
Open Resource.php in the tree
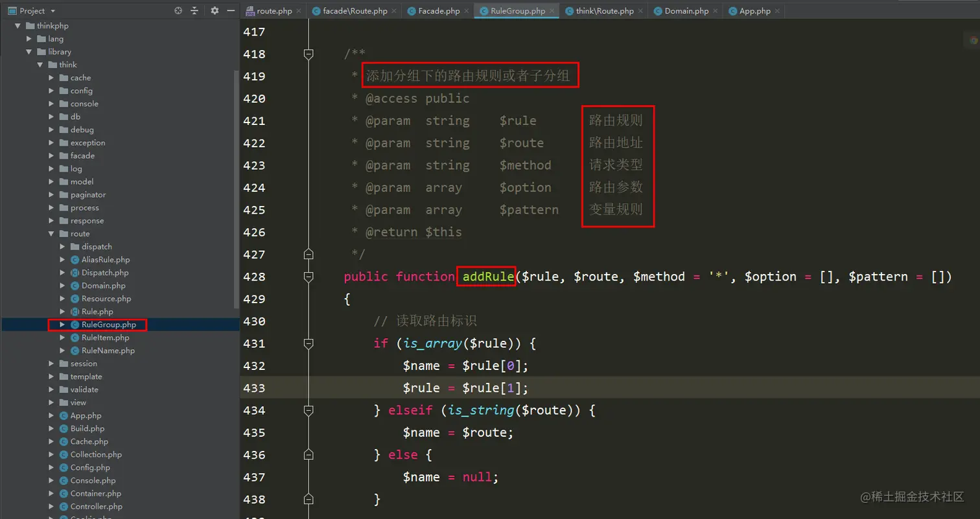tap(106, 299)
